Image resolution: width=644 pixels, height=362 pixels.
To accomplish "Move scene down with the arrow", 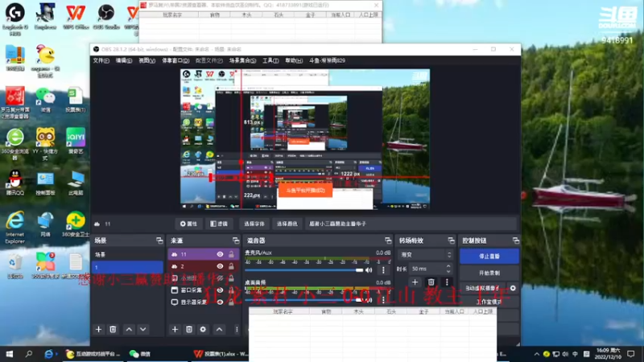I will point(143,329).
